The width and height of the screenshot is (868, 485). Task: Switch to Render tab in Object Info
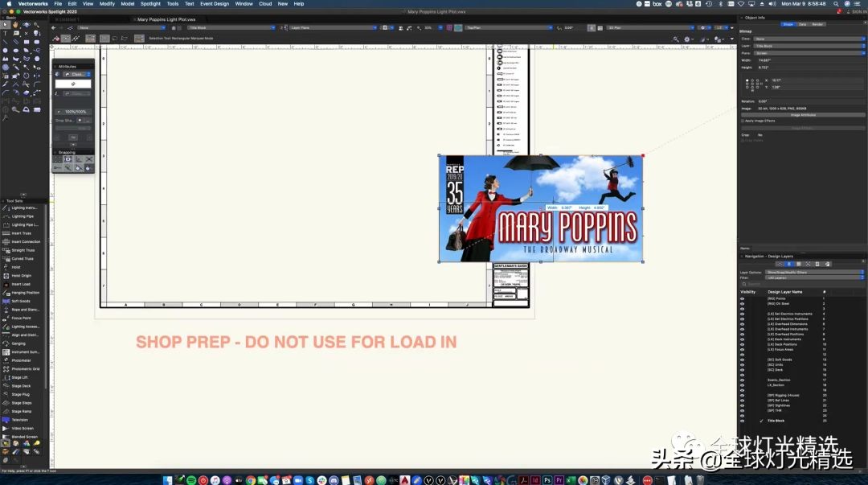click(817, 24)
